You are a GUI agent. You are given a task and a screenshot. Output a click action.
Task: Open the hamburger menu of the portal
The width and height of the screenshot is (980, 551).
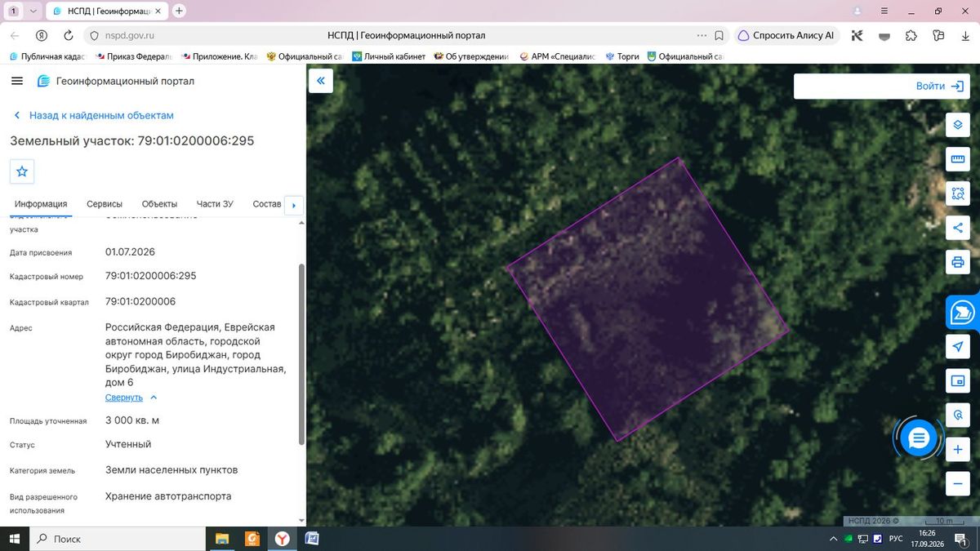[17, 81]
